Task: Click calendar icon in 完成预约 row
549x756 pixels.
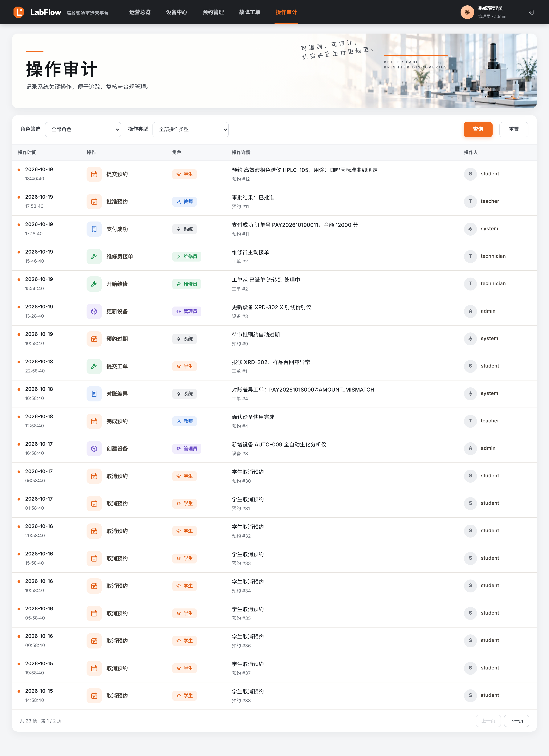Action: point(94,421)
